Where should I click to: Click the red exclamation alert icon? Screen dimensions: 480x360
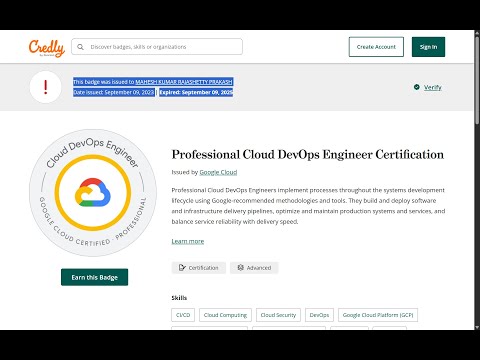[46, 87]
